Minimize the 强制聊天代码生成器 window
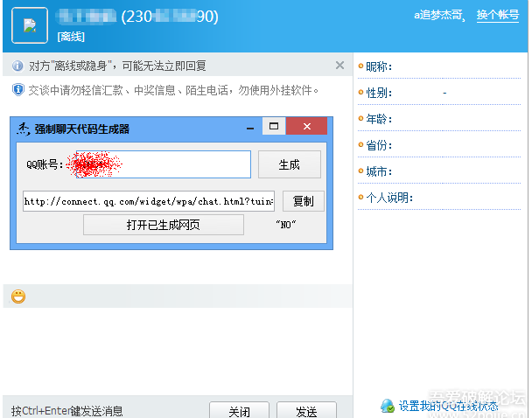This screenshot has height=418, width=532. coord(250,129)
